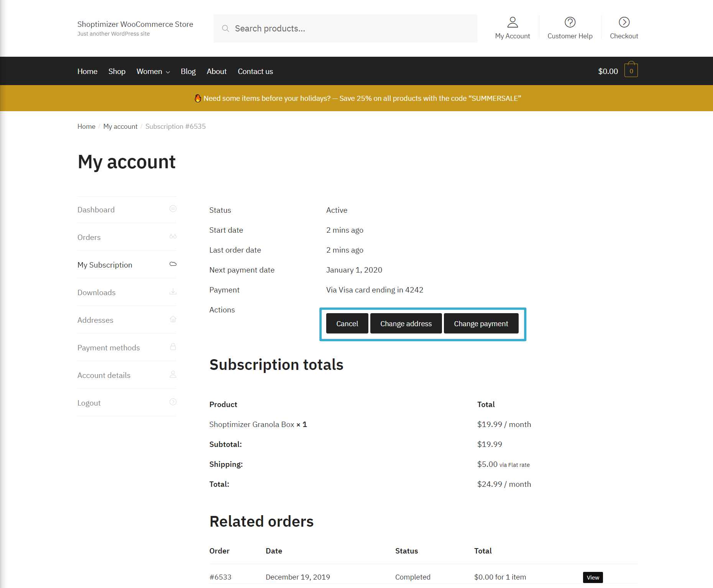Open the Account details sidebar link
The height and width of the screenshot is (588, 713).
point(104,375)
